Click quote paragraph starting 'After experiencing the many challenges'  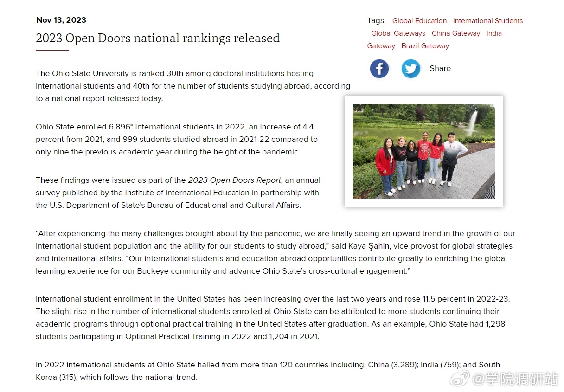276,252
